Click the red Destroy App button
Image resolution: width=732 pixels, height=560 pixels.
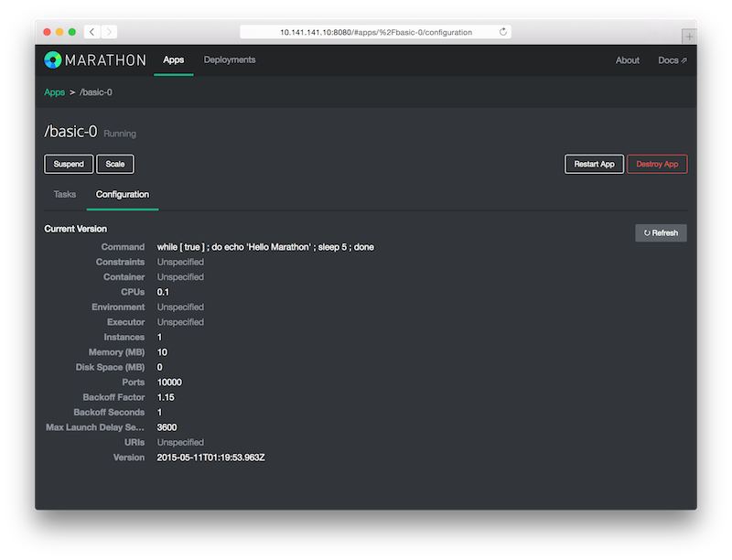[657, 164]
